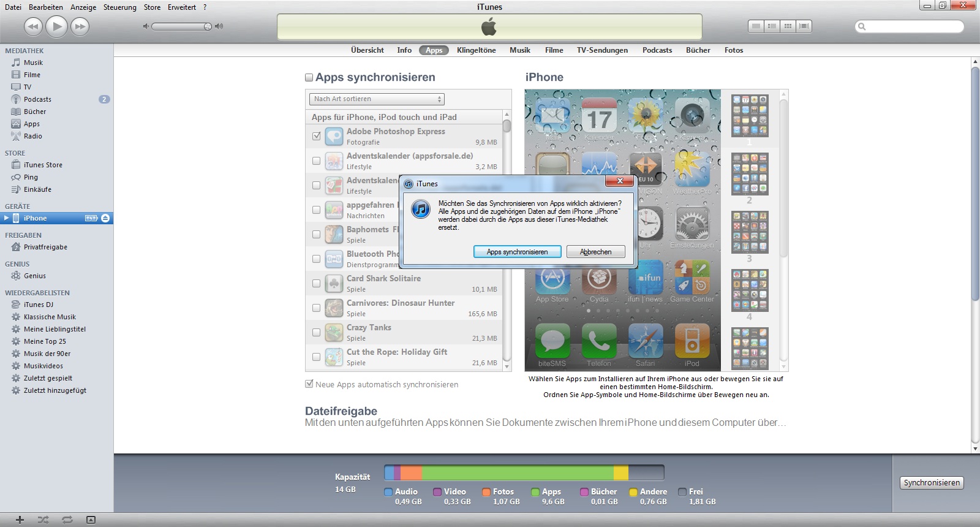Toggle repeat icon in bottom bar
The height and width of the screenshot is (527, 980).
67,520
